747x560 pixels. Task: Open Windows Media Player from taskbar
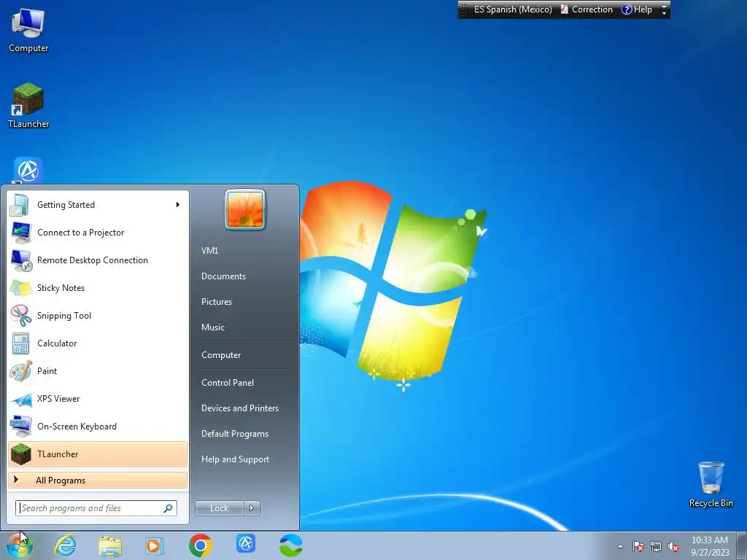[x=155, y=545]
